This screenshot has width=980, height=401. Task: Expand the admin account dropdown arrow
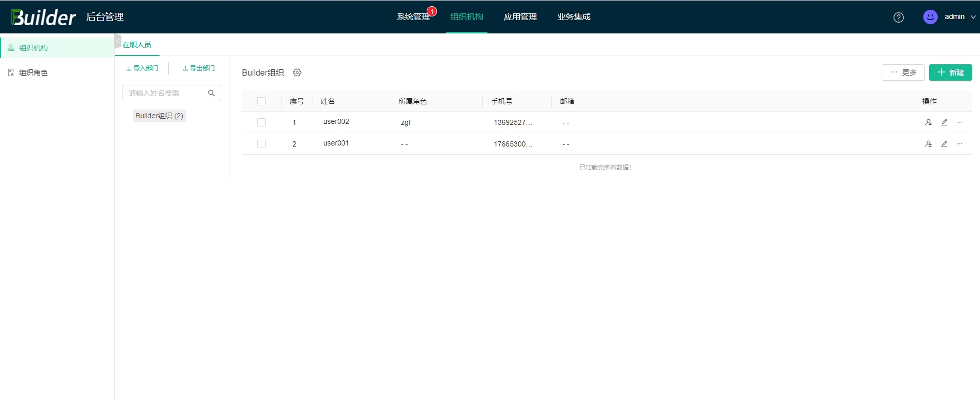(x=973, y=17)
